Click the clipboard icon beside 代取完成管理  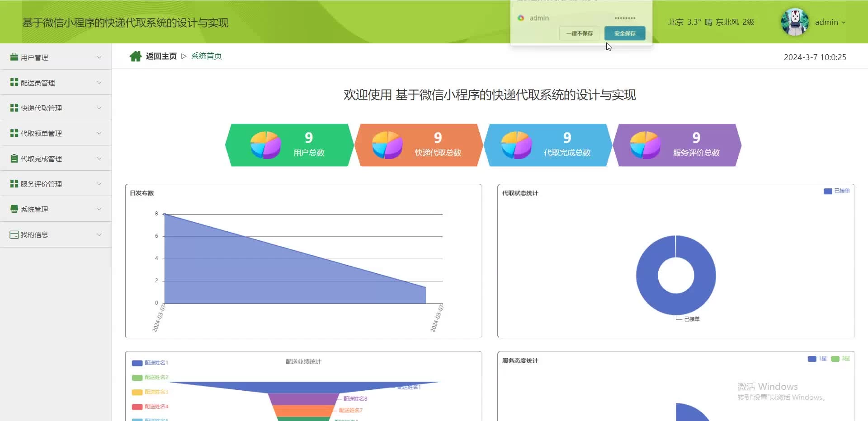click(x=14, y=158)
